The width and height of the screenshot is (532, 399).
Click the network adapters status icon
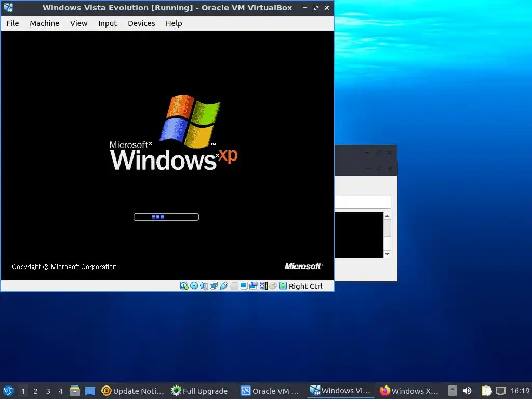point(214,286)
